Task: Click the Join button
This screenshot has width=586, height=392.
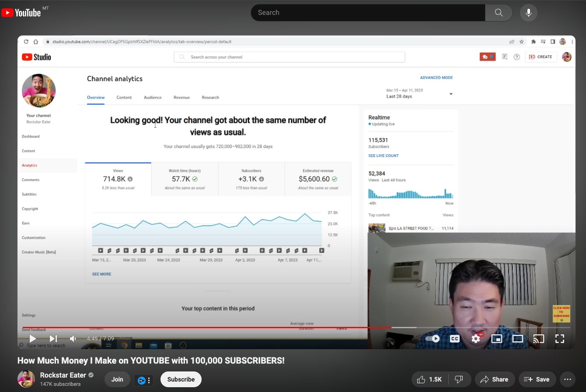Action: pyautogui.click(x=117, y=379)
